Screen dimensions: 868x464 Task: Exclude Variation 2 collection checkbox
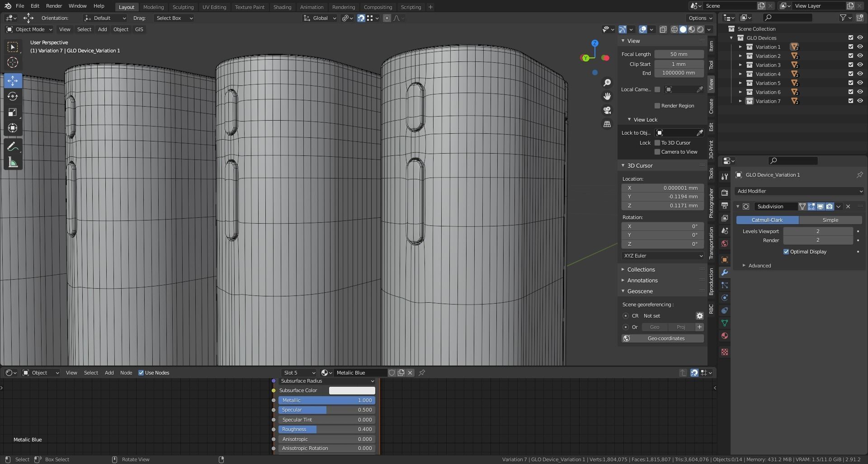point(850,56)
